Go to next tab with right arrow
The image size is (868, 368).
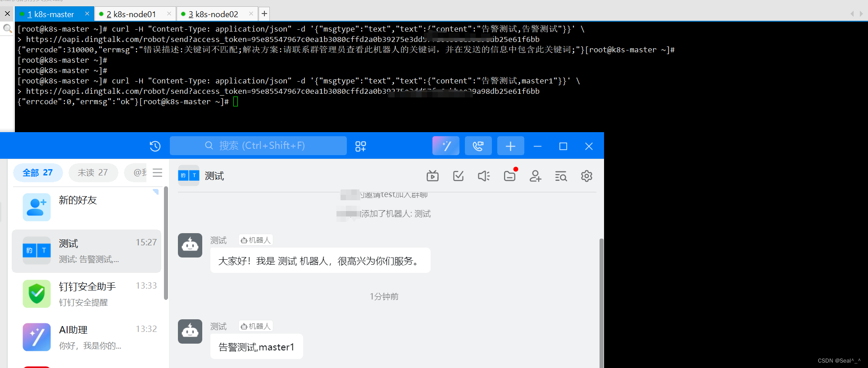click(x=861, y=14)
